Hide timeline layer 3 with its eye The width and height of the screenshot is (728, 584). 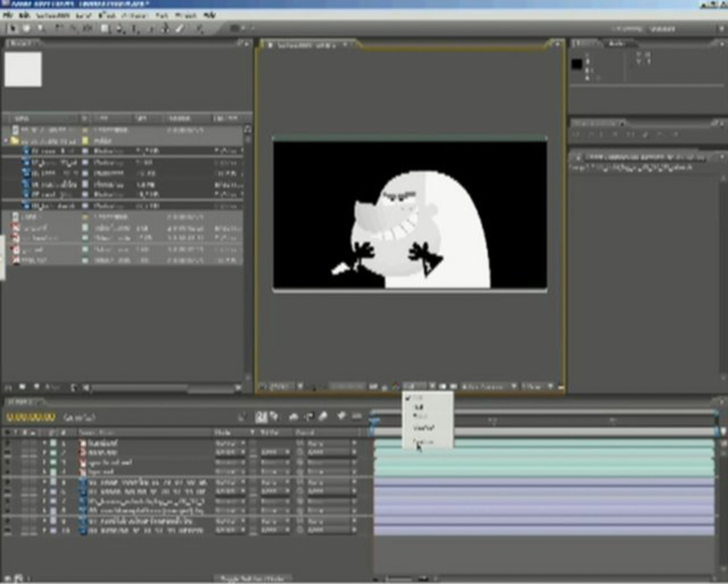pyautogui.click(x=7, y=462)
